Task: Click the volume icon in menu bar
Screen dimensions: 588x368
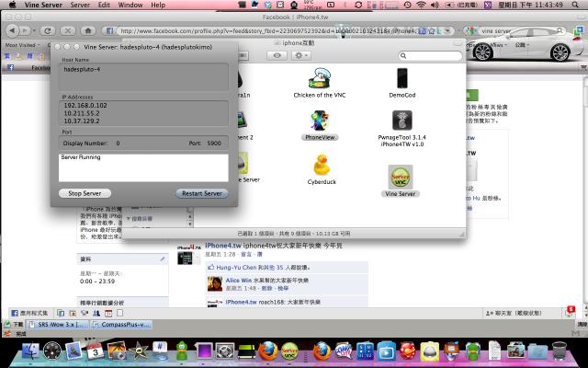Action: coord(435,5)
